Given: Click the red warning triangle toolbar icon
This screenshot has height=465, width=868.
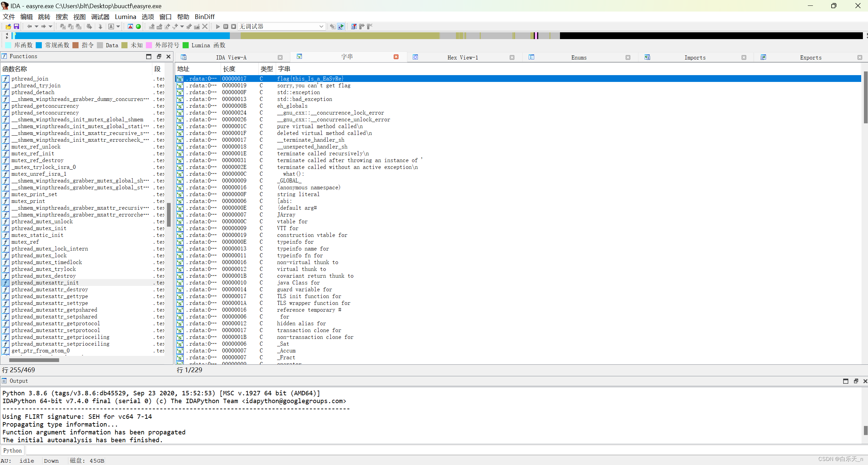Looking at the screenshot, I should click(x=130, y=27).
